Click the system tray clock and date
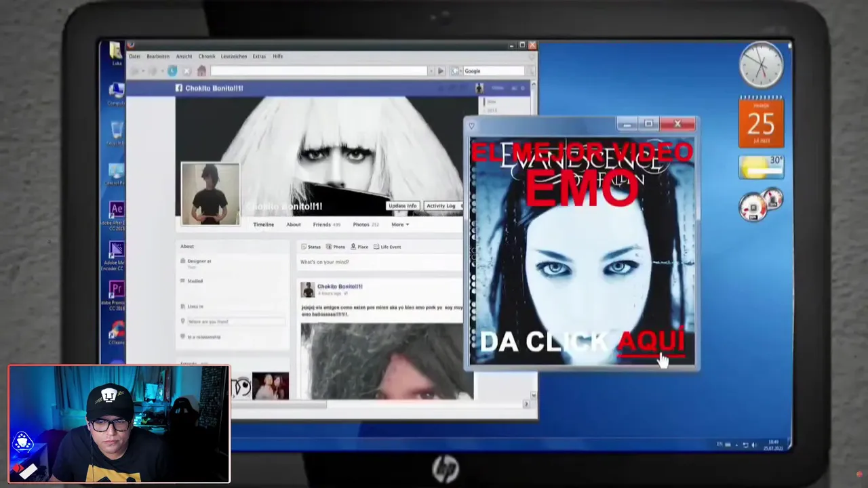The image size is (868, 488). click(x=774, y=445)
